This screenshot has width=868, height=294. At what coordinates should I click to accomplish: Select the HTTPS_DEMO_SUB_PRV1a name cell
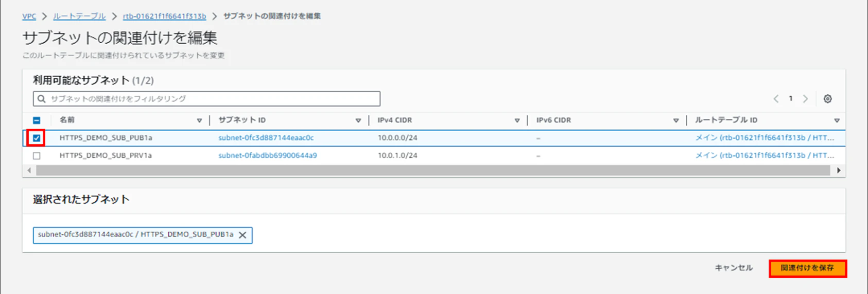[106, 155]
